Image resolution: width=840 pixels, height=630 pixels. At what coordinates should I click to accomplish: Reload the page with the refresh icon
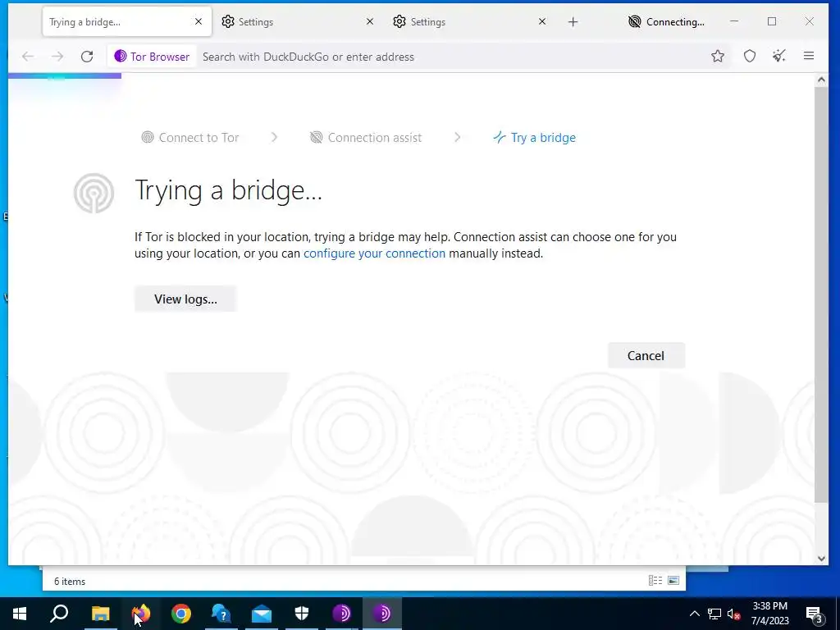[x=87, y=57]
